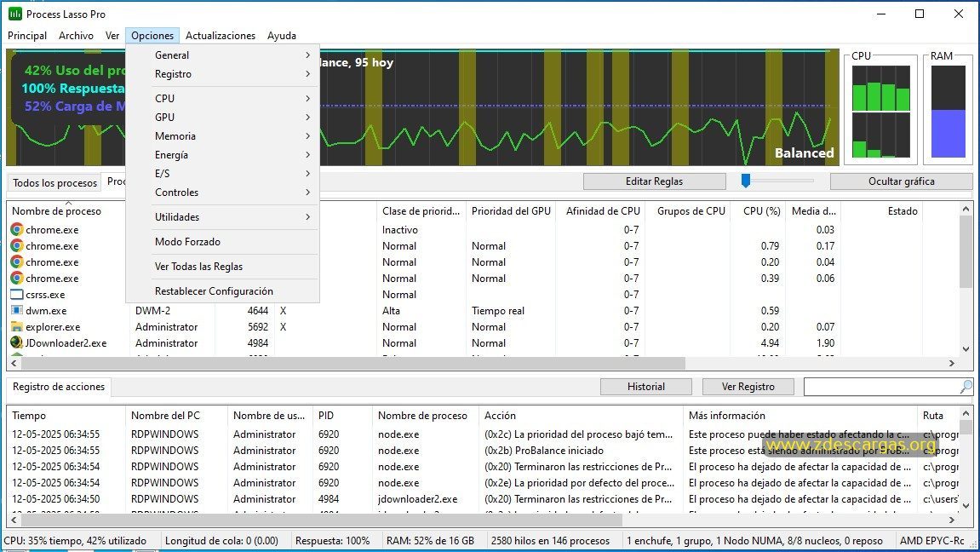
Task: Sort by Prioridad del GPU column
Action: [511, 211]
